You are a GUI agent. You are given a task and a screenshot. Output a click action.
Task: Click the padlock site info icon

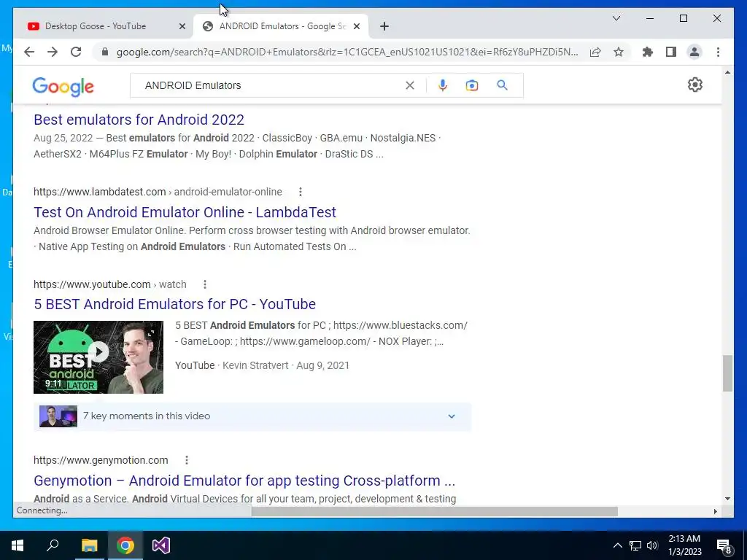point(105,52)
